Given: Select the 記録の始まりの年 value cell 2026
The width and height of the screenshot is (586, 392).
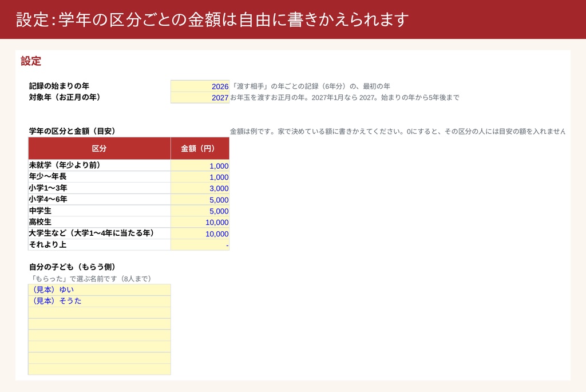Looking at the screenshot, I should (x=200, y=86).
